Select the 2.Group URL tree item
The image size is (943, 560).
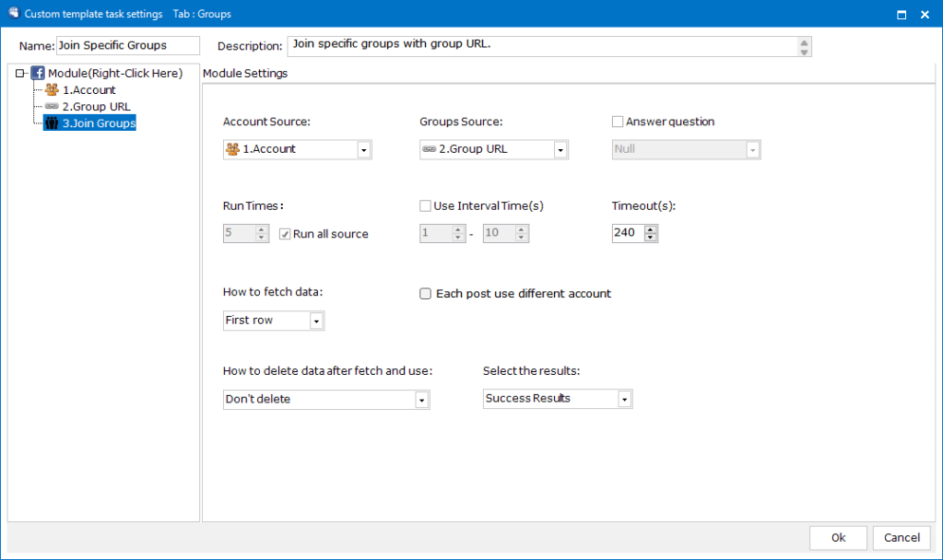pyautogui.click(x=96, y=107)
